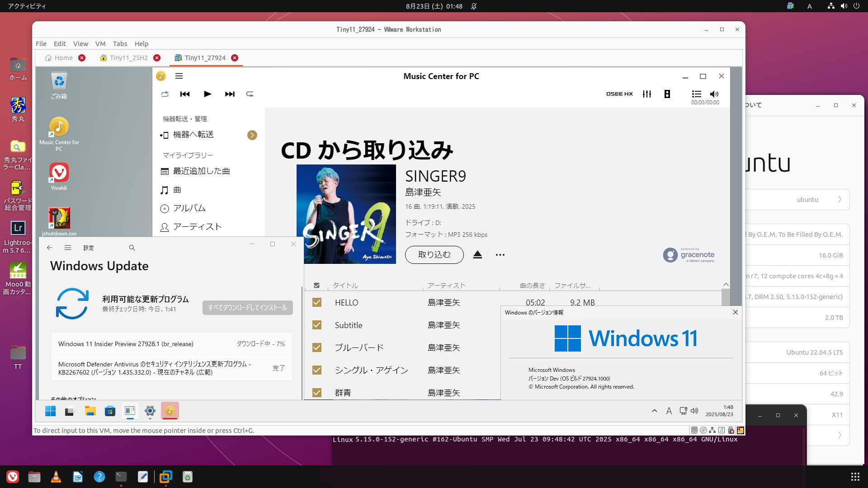Click Settings gear in Windows taskbar
This screenshot has height=488, width=868.
pyautogui.click(x=150, y=411)
